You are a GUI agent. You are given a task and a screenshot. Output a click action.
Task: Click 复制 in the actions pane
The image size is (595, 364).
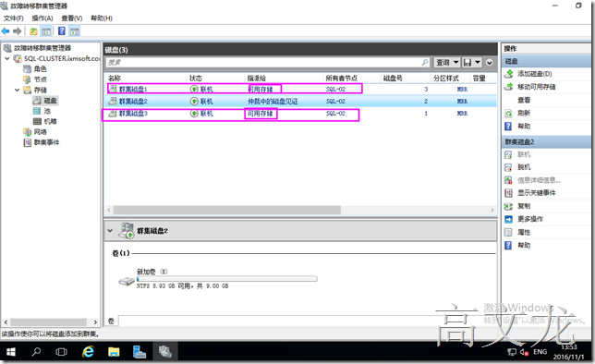524,206
